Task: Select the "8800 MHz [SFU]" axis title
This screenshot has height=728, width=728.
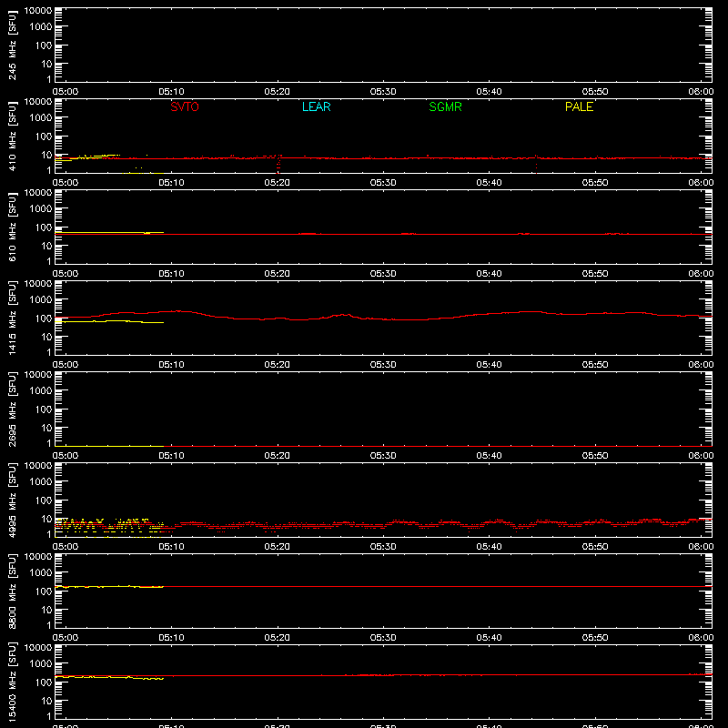Action: coord(13,591)
